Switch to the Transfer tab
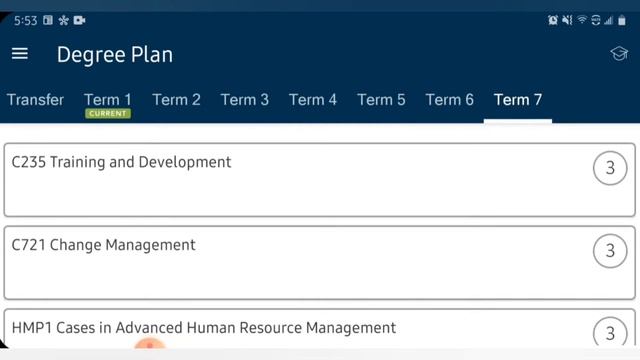The height and width of the screenshot is (360, 640). point(36,100)
